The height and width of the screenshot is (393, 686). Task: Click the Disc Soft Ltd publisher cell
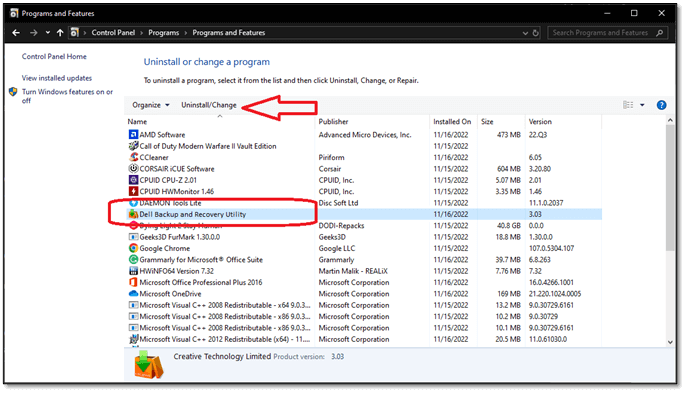pyautogui.click(x=338, y=203)
